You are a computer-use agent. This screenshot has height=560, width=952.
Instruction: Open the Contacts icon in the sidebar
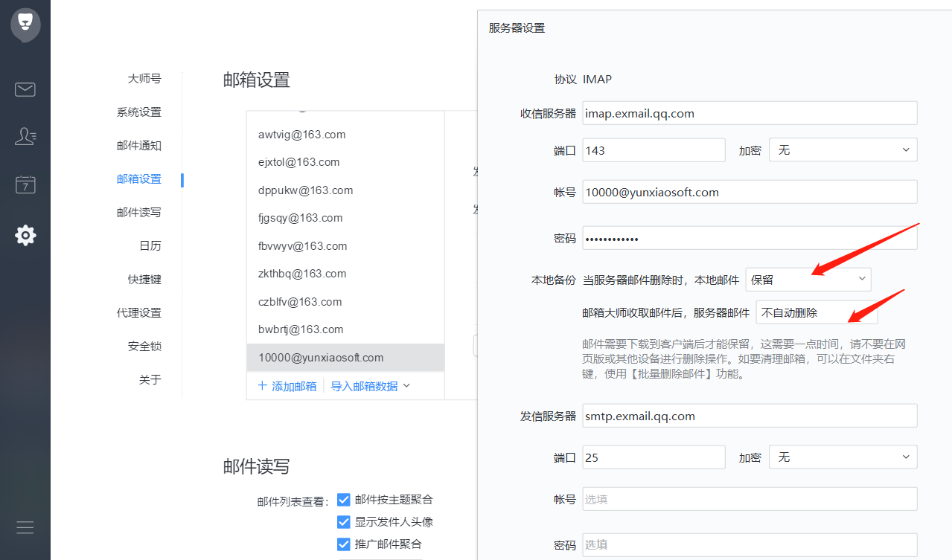25,136
